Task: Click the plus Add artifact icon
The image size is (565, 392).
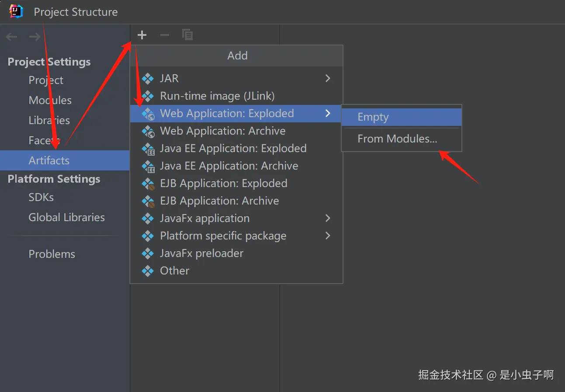Action: 142,35
